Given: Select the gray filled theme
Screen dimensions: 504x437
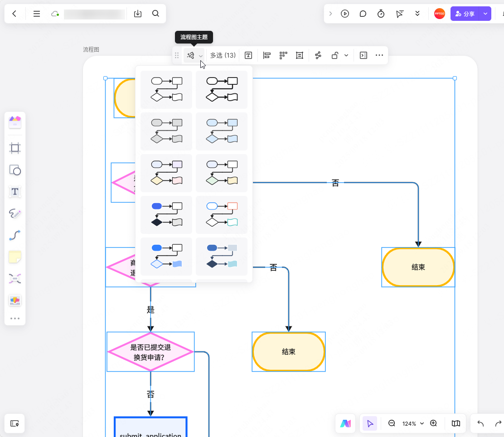Looking at the screenshot, I should (166, 131).
